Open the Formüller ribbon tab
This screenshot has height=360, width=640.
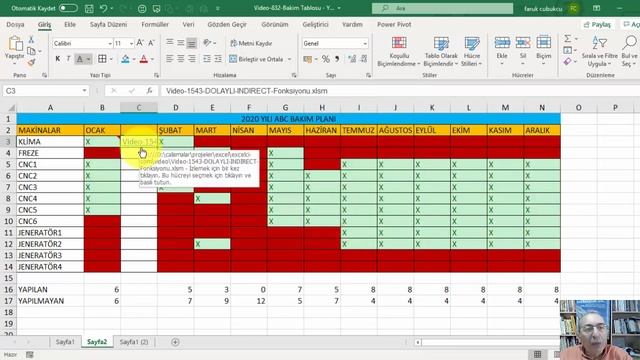(x=155, y=24)
